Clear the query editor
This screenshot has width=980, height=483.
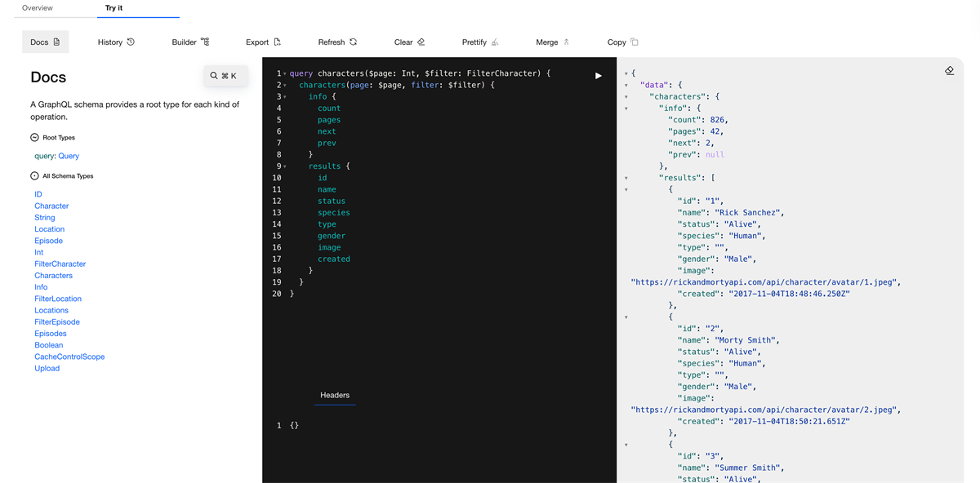coord(409,42)
